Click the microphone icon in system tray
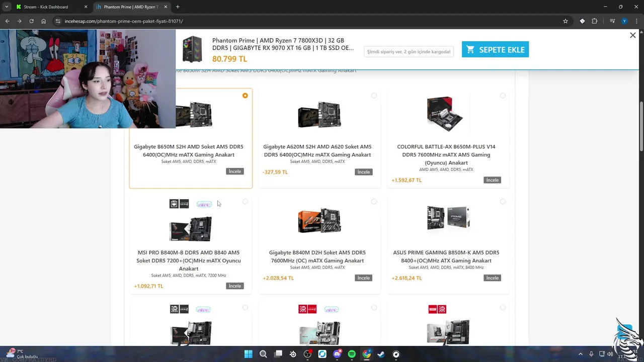Viewport: 644px width, 362px height. pos(591,354)
